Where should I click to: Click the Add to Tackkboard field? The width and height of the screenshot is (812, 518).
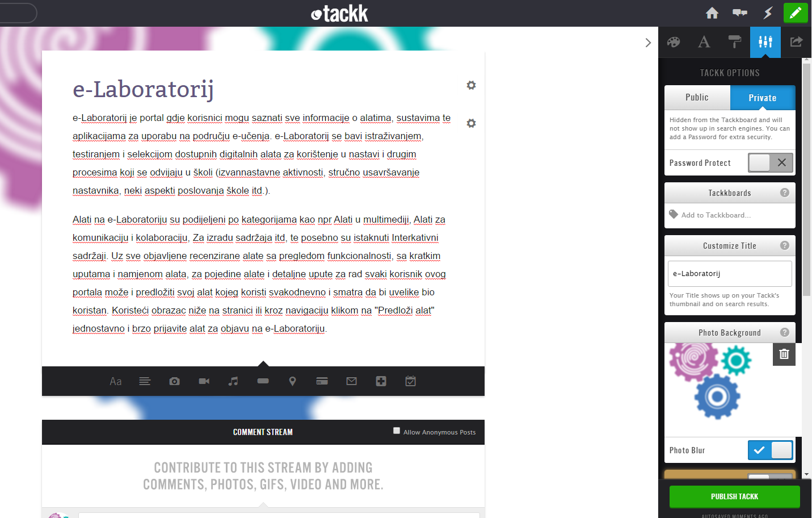coord(730,215)
